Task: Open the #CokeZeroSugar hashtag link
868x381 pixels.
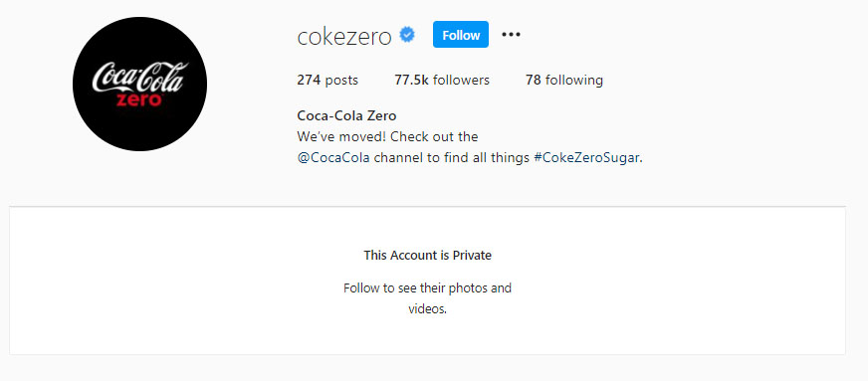Action: (x=586, y=158)
